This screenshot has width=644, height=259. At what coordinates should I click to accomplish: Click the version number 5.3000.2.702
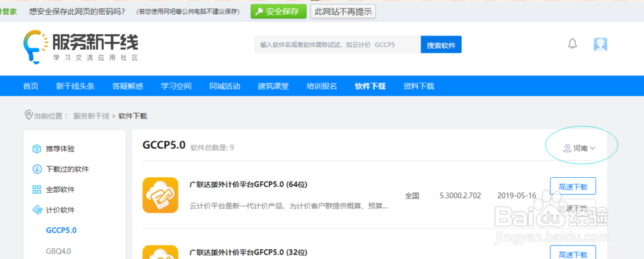pos(460,195)
